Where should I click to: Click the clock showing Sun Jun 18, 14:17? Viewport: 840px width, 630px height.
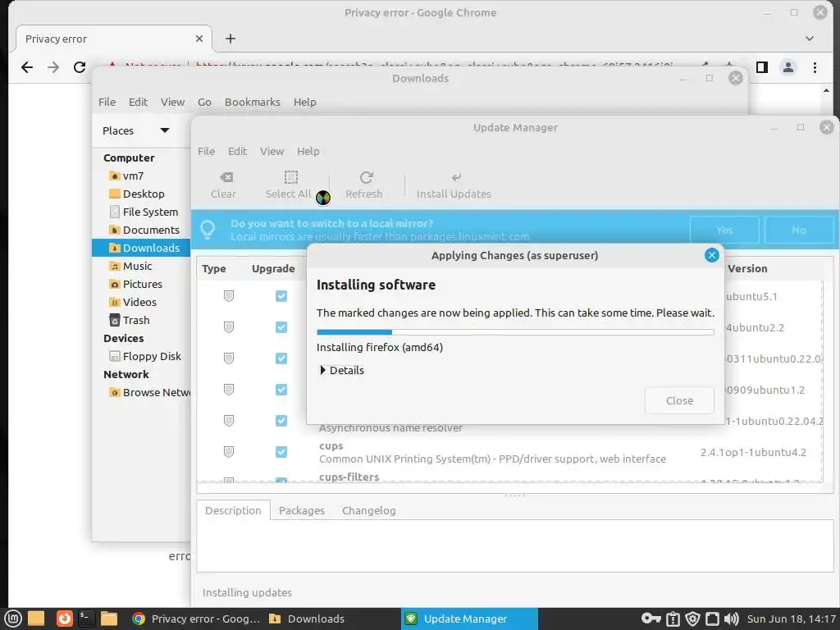792,619
